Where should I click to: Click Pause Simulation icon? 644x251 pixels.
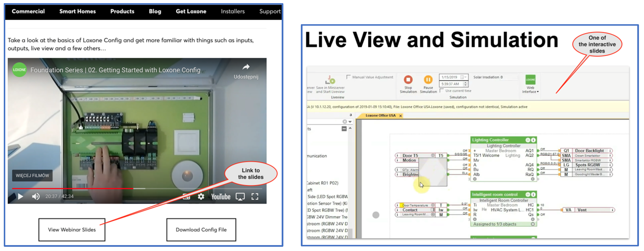(x=428, y=80)
